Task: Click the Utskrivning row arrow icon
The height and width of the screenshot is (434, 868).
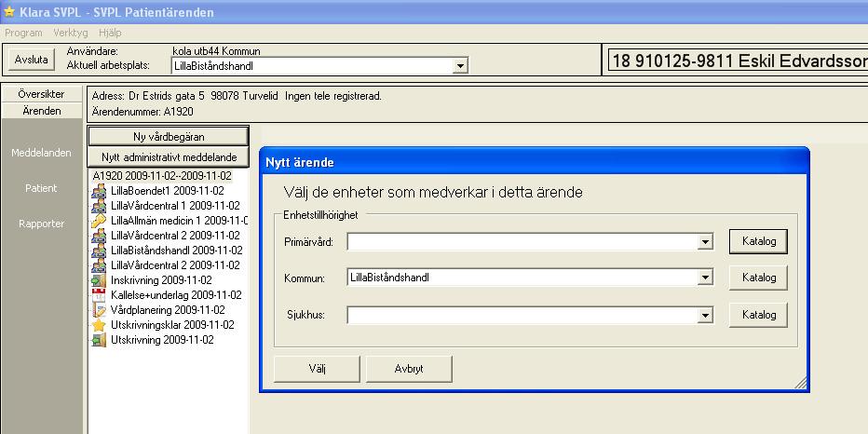Action: point(99,341)
